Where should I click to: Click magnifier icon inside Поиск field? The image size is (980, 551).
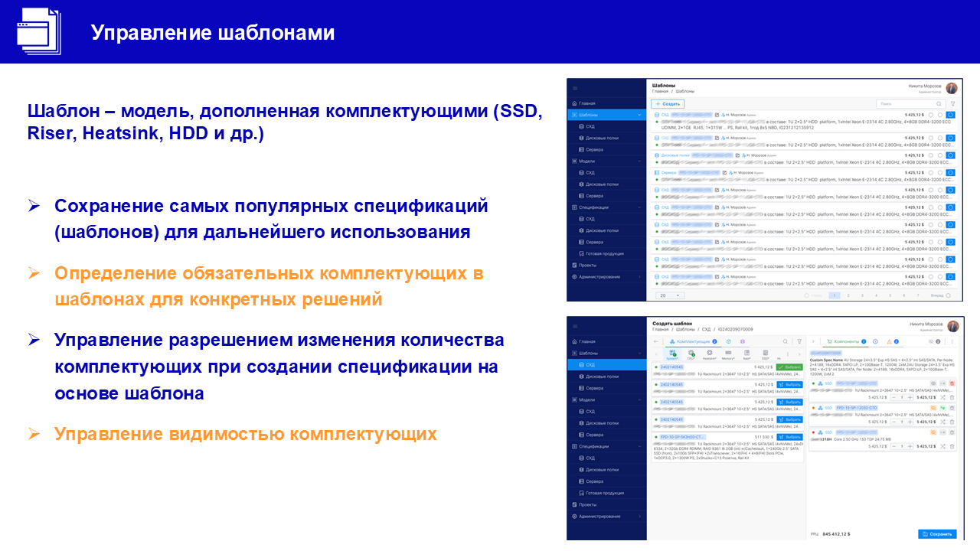939,104
